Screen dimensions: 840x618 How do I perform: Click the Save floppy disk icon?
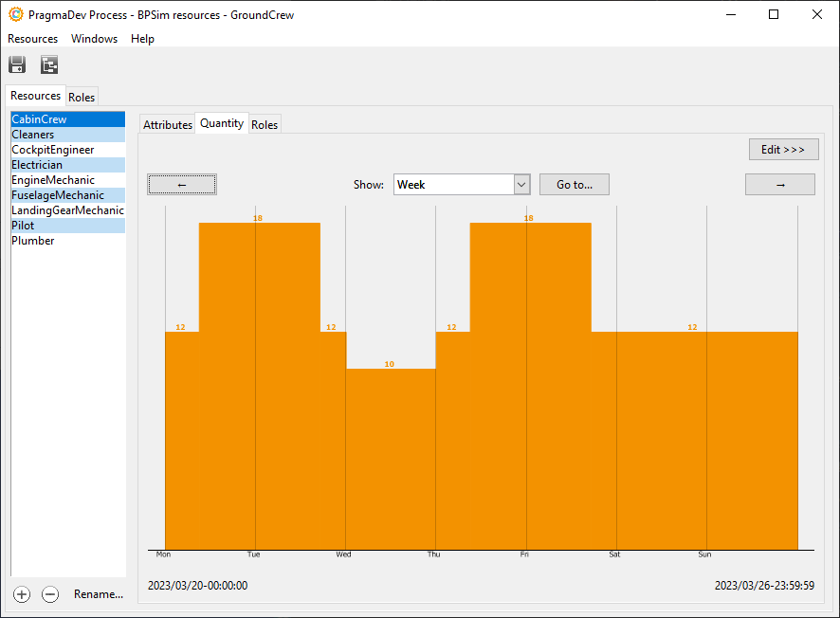point(17,65)
